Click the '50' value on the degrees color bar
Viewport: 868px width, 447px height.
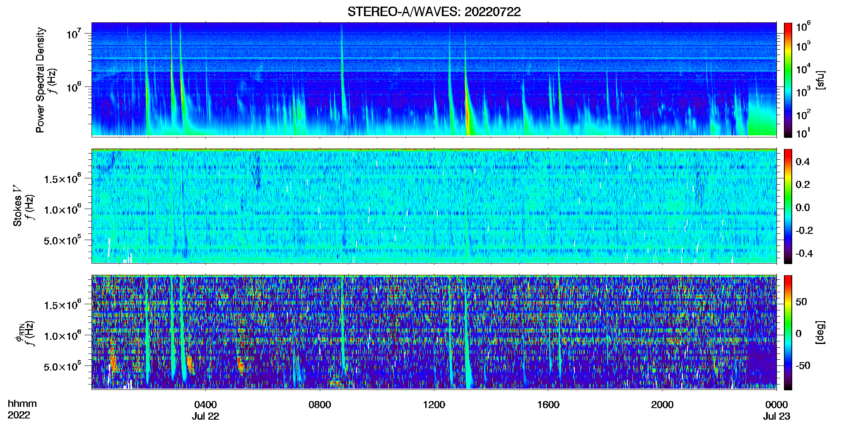[801, 302]
